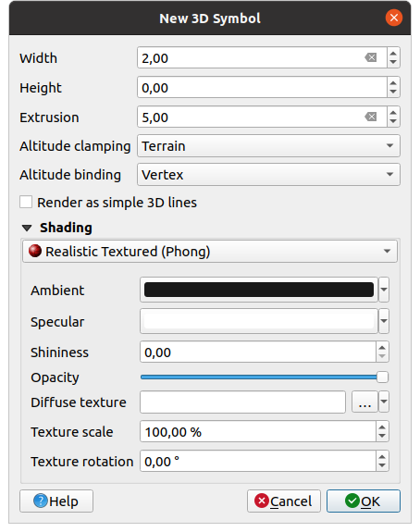
Task: Clear the Extrusion value with the clear icon
Action: [370, 118]
